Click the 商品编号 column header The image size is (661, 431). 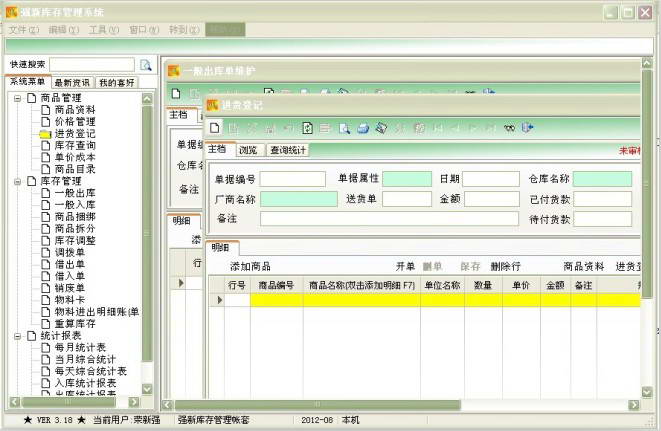(x=276, y=286)
